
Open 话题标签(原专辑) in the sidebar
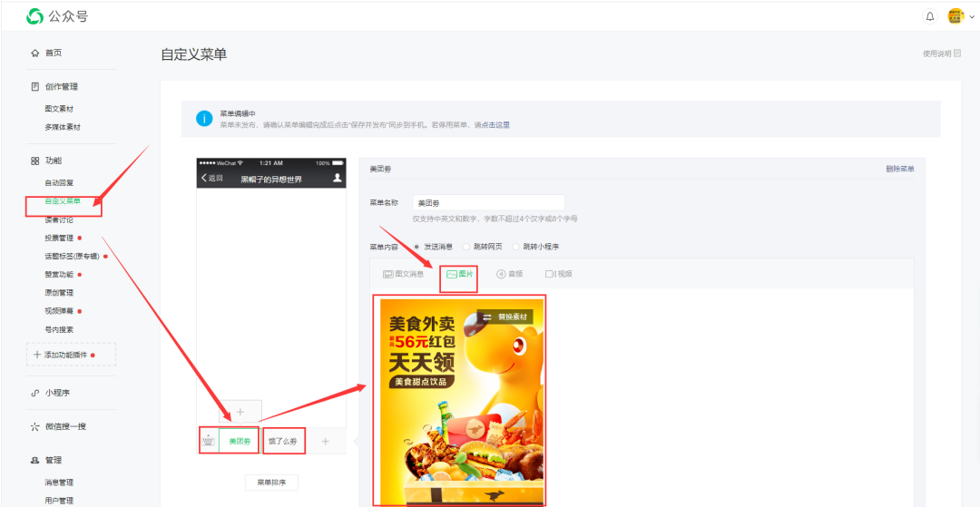pyautogui.click(x=72, y=256)
